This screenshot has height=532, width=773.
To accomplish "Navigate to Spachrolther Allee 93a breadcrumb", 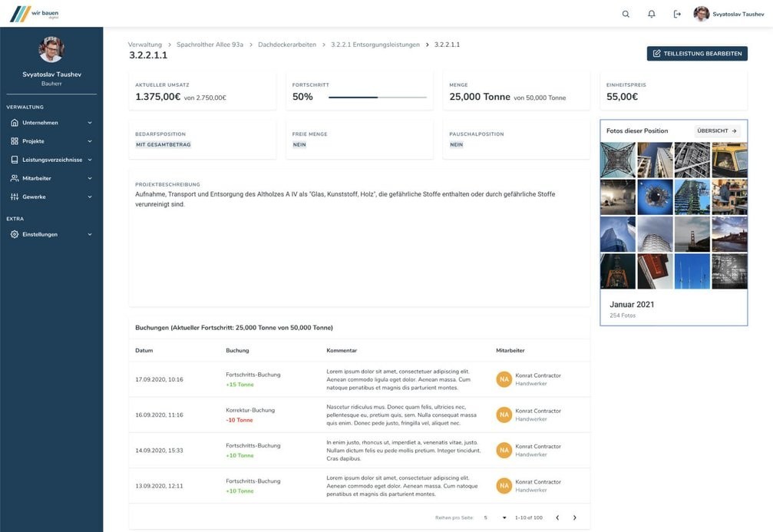I will coord(210,45).
